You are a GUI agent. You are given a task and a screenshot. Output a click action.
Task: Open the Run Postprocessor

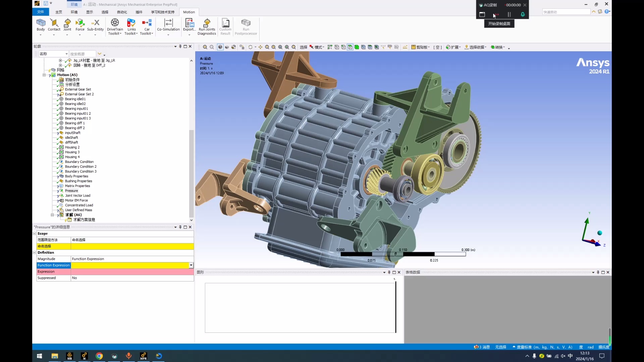tap(246, 26)
